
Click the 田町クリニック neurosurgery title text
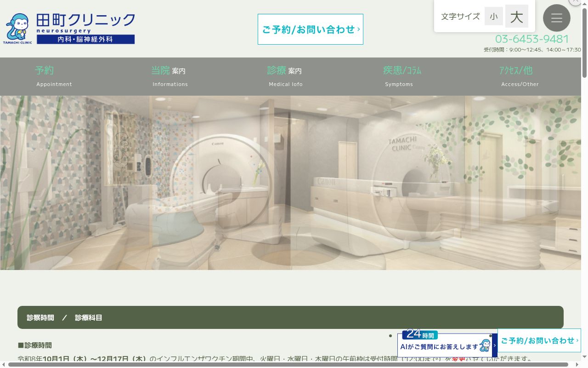pos(85,23)
